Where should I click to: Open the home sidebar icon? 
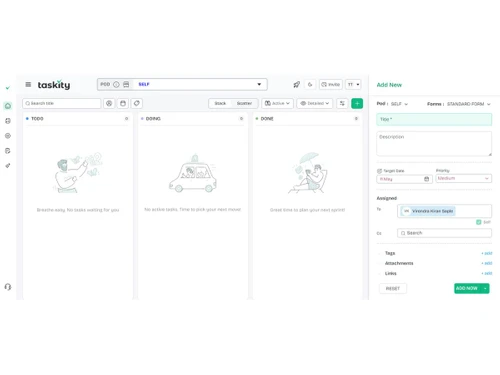(x=8, y=106)
